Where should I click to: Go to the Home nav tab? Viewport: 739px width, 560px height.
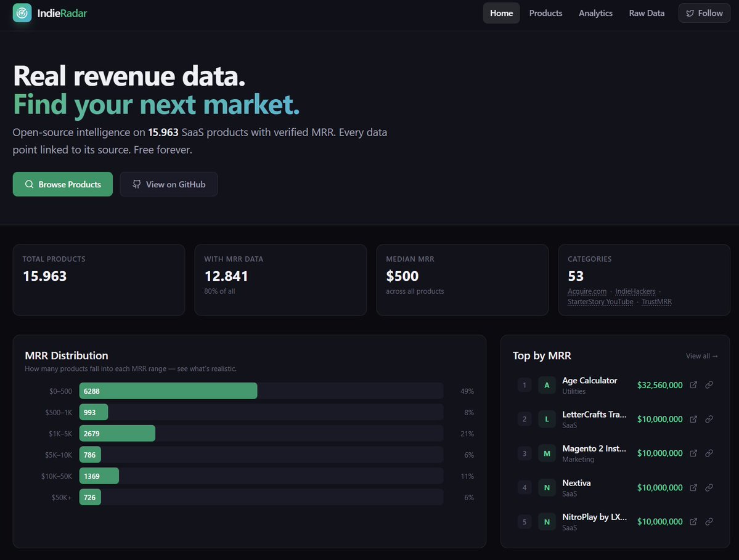tap(502, 13)
